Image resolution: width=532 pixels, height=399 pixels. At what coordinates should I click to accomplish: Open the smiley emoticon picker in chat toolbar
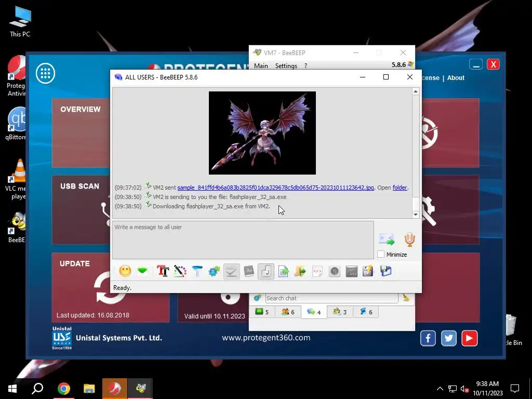pos(125,271)
